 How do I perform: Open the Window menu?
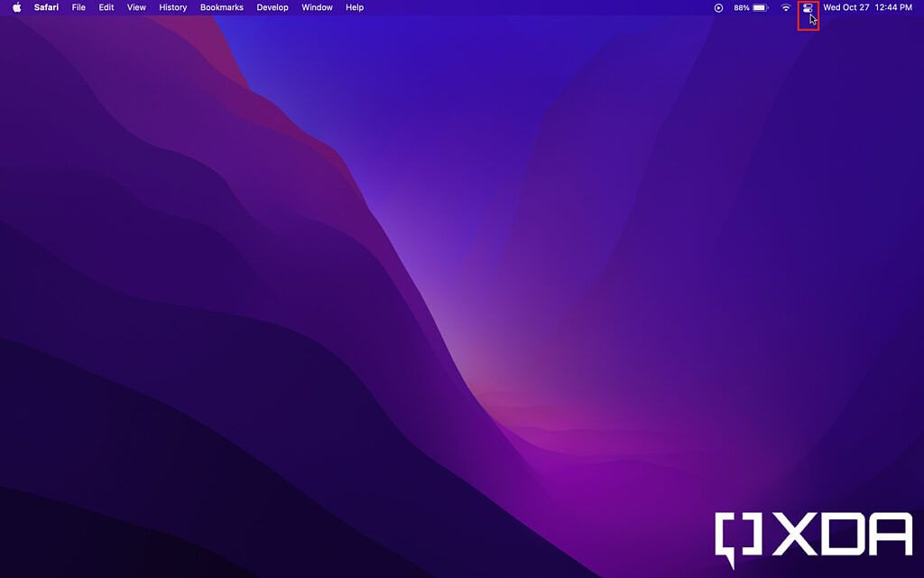317,7
